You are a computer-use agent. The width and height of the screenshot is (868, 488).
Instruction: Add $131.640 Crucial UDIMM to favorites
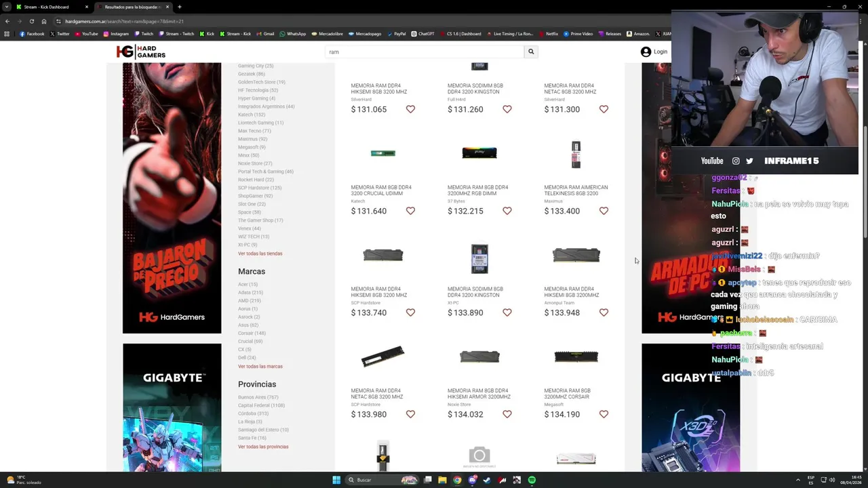click(410, 211)
